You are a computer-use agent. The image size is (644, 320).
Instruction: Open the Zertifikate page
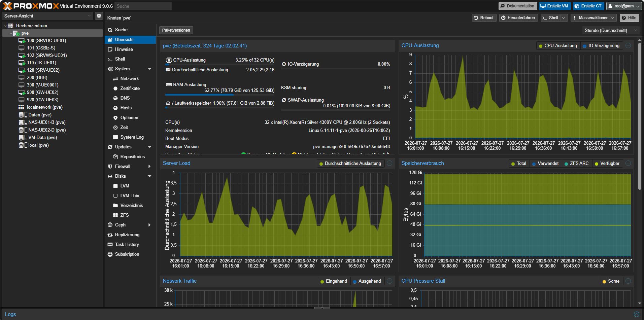coord(130,88)
